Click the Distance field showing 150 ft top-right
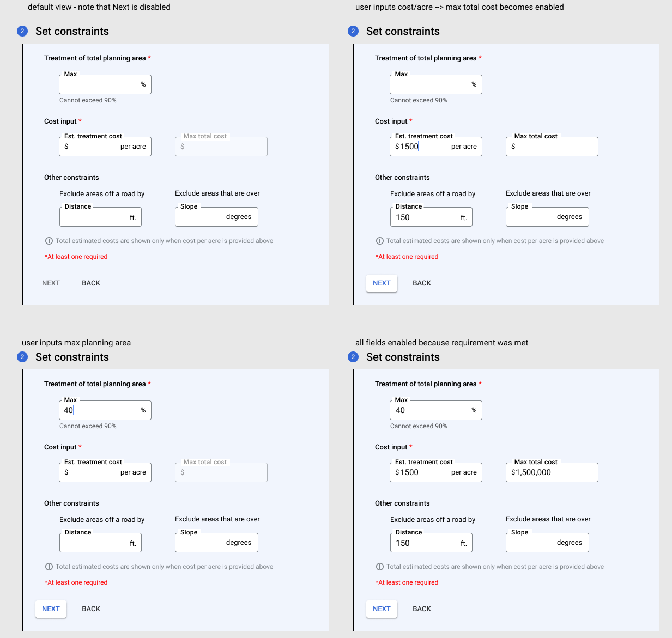This screenshot has height=638, width=672. [x=431, y=217]
